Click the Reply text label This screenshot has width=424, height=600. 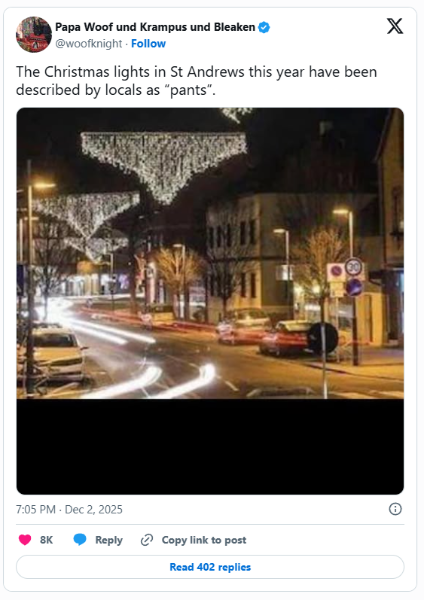pyautogui.click(x=109, y=540)
